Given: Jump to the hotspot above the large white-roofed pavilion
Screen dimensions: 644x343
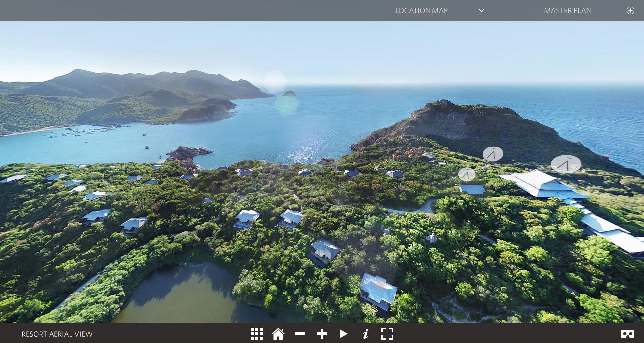Looking at the screenshot, I should [566, 164].
